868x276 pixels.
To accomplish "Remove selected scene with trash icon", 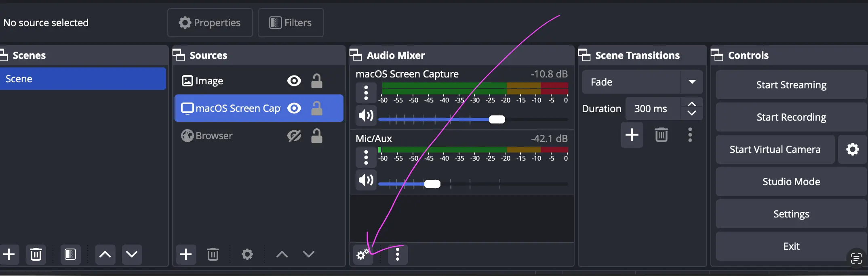I will pos(36,254).
